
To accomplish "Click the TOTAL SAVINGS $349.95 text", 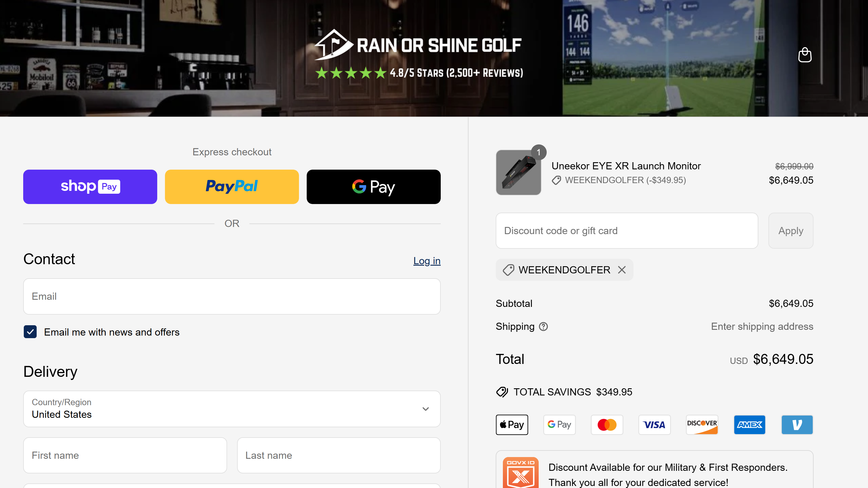I will click(x=572, y=392).
